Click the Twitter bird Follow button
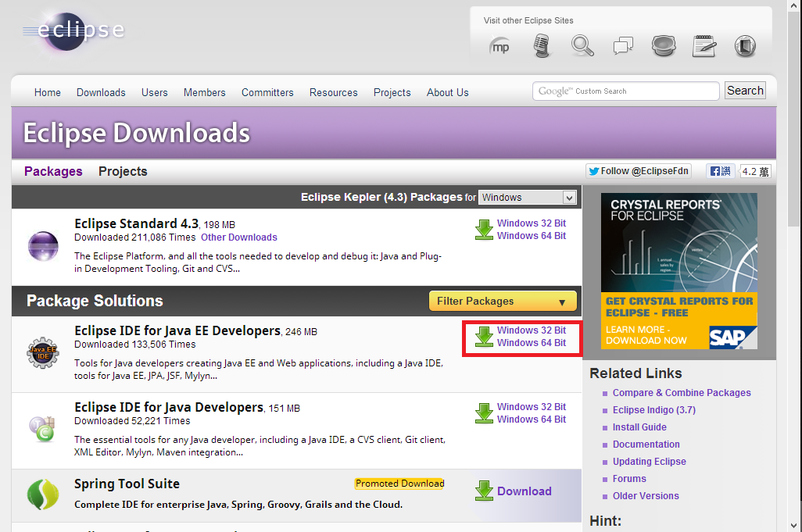This screenshot has width=802, height=532. click(639, 171)
